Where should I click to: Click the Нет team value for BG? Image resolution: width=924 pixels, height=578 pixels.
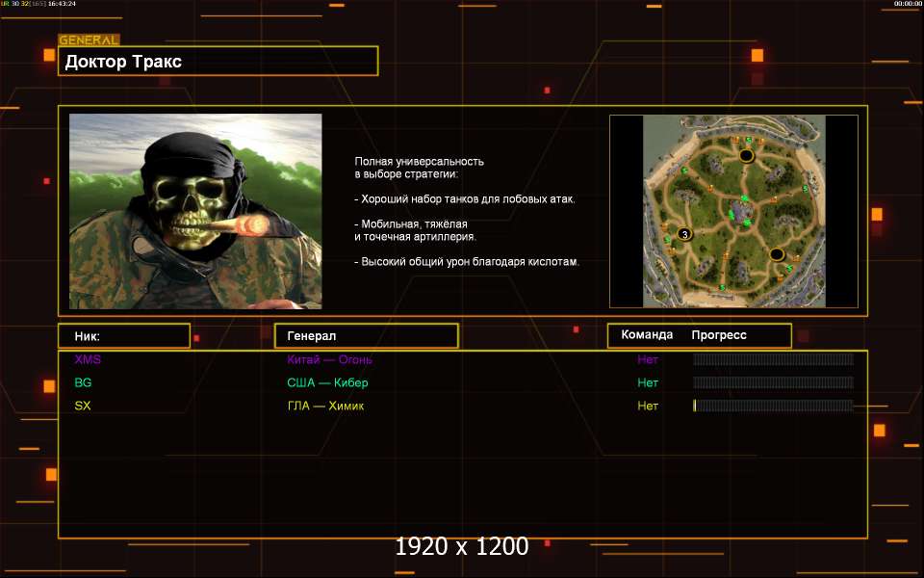click(x=648, y=382)
